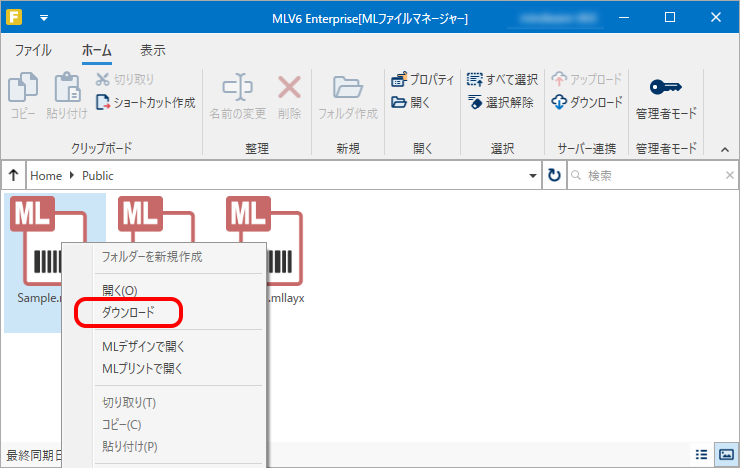Choose Select All (すべて選択)
Screen dimensions: 740x468
point(502,79)
